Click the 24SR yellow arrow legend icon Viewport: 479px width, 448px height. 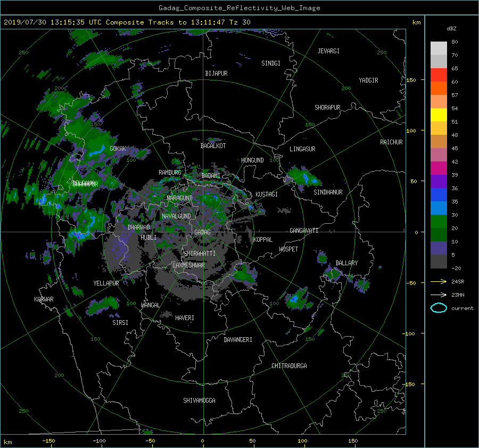point(439,281)
